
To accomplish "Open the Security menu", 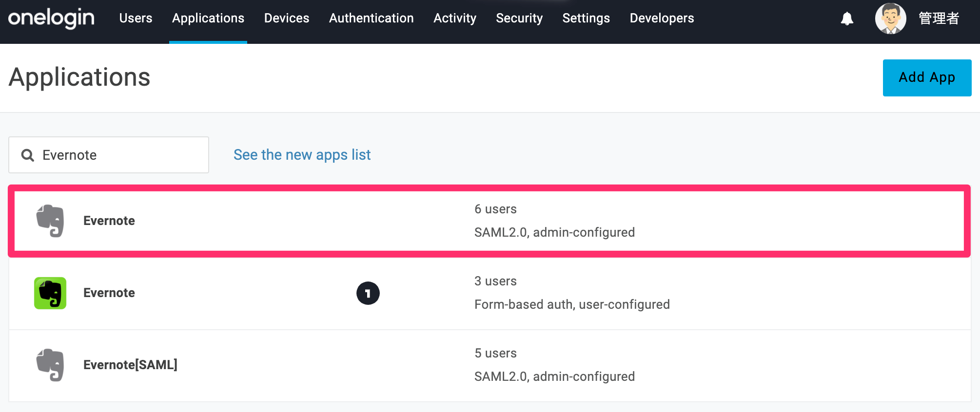I will [519, 18].
